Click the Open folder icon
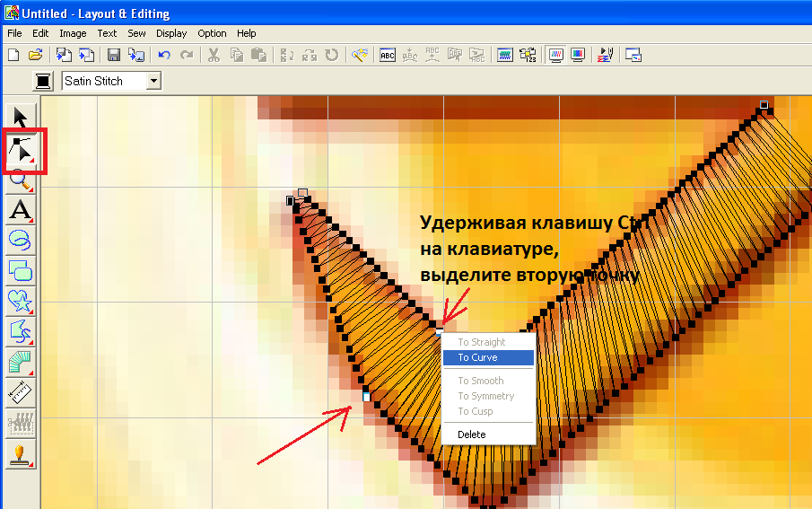 click(x=36, y=56)
